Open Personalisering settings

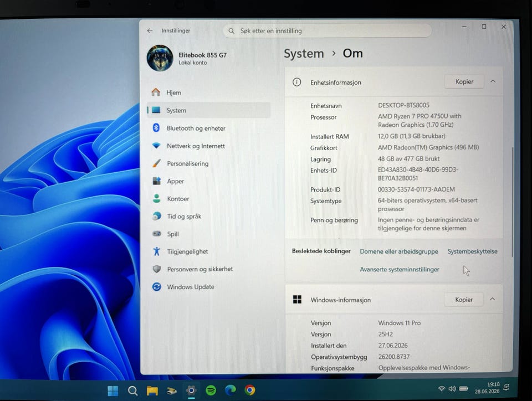(x=209, y=163)
